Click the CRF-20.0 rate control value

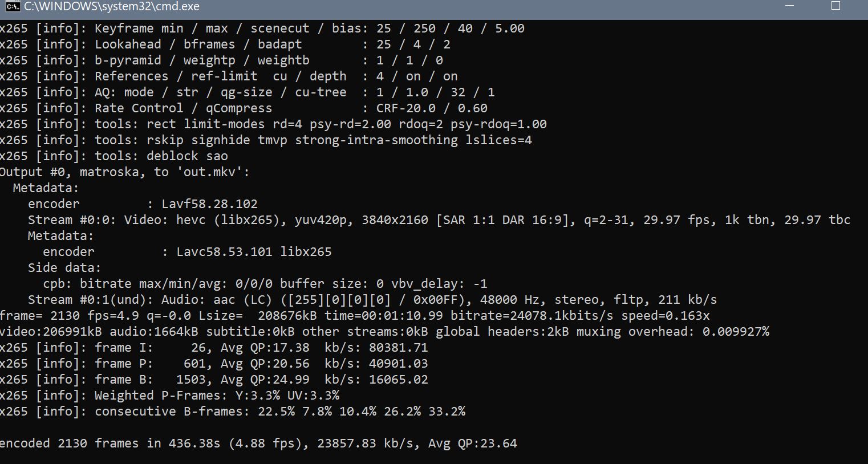(405, 108)
